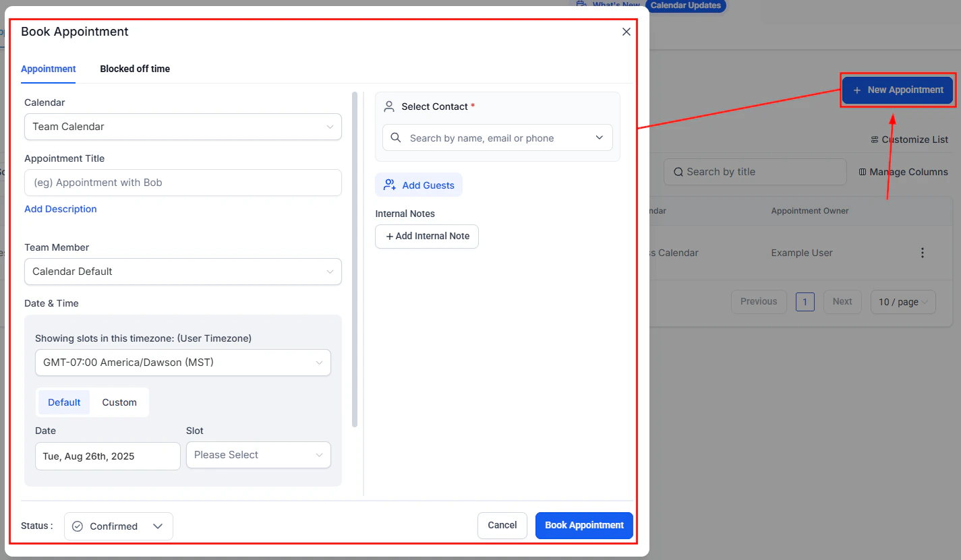
Task: Select the Default slot mode
Action: (64, 402)
